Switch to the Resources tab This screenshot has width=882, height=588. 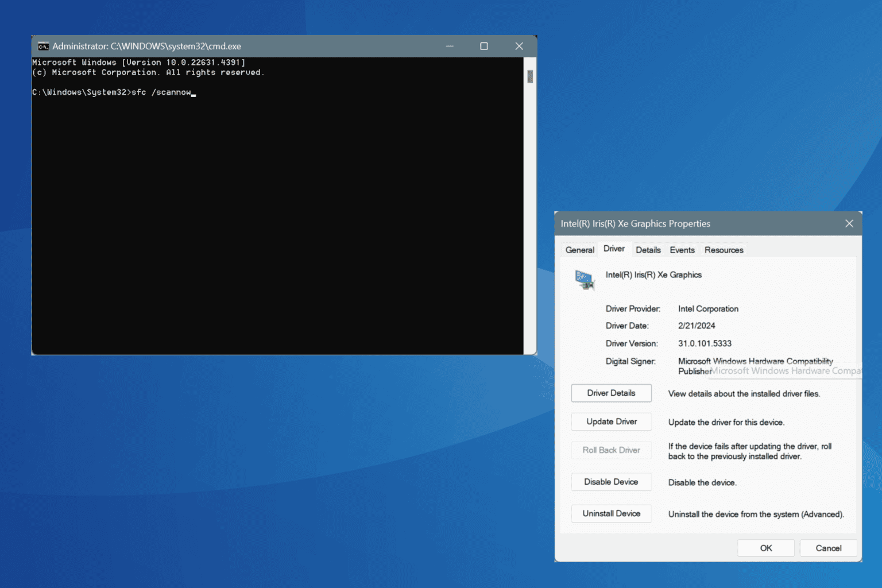(724, 250)
